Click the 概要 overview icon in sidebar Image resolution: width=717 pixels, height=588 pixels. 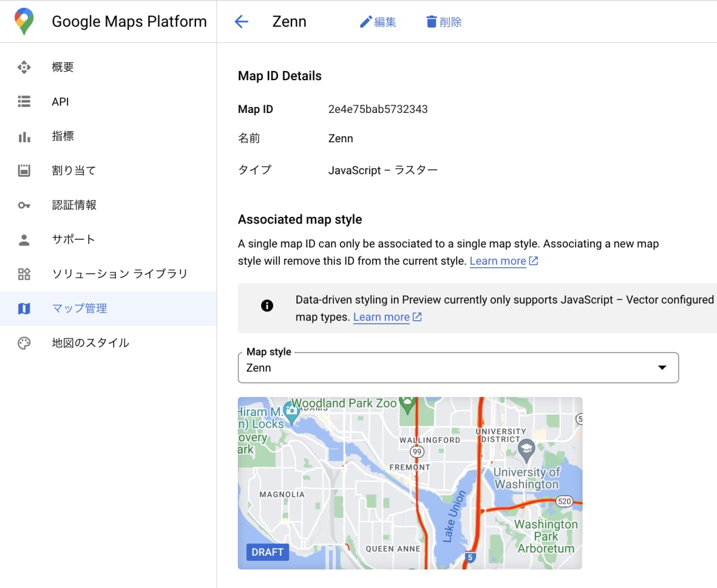[x=24, y=68]
